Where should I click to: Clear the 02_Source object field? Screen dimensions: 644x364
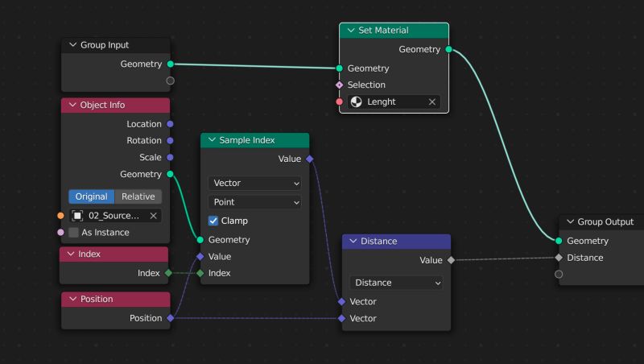(153, 216)
